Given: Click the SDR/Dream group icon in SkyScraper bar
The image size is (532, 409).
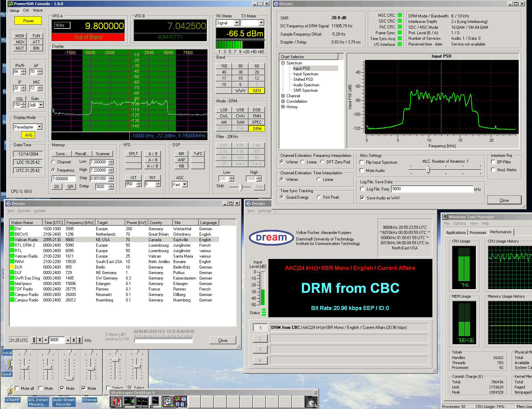Looking at the screenshot, I should pos(181,401).
